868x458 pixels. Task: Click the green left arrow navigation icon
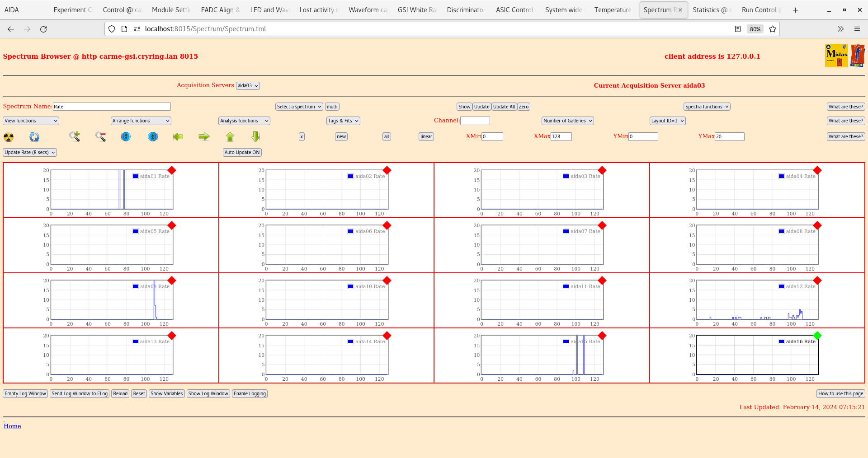coord(178,137)
